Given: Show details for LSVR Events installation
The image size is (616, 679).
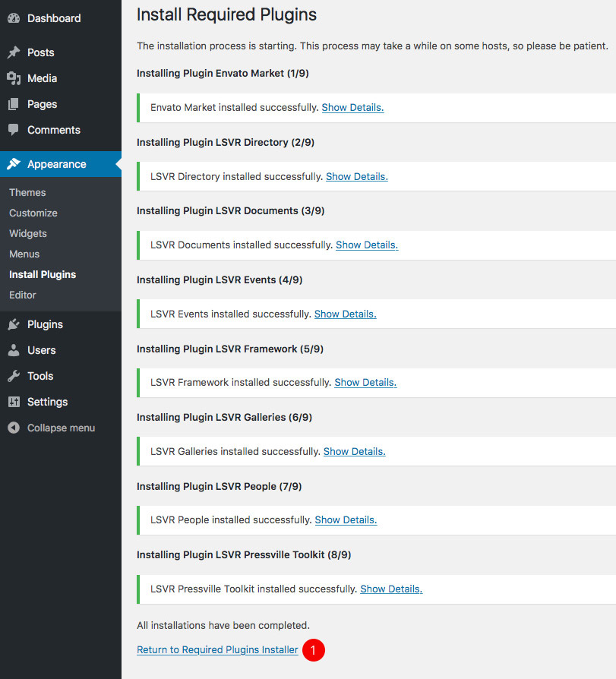Looking at the screenshot, I should point(345,314).
